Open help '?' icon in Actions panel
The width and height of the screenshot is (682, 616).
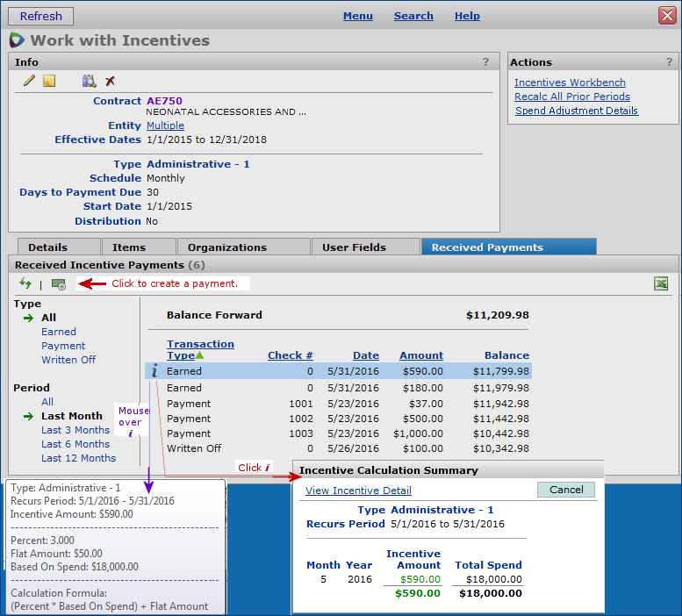click(x=669, y=62)
